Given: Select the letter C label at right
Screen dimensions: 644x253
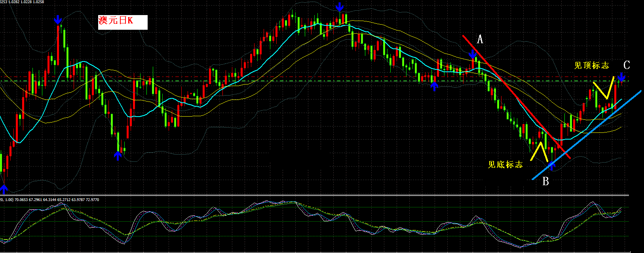Looking at the screenshot, I should (627, 65).
